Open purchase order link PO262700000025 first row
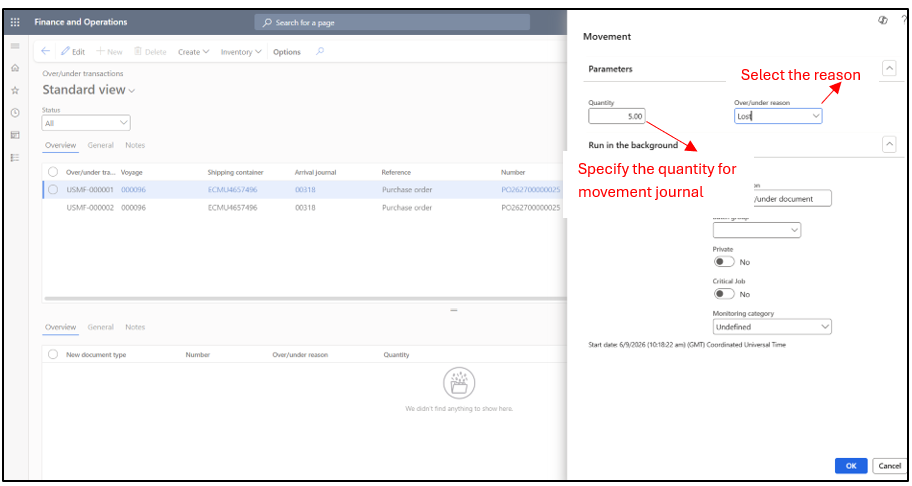Image resolution: width=912 pixels, height=486 pixels. (x=530, y=190)
